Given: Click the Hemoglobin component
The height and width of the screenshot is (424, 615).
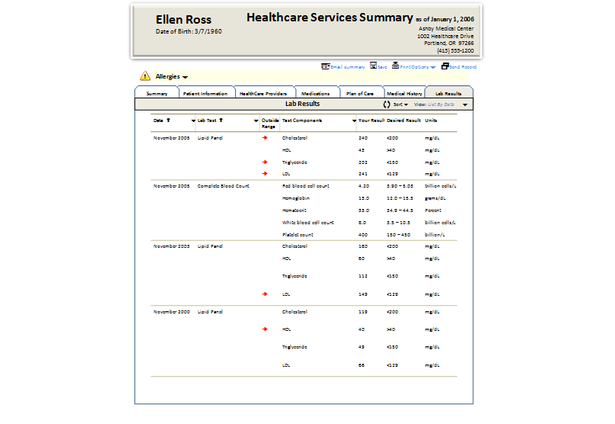Looking at the screenshot, I should click(x=296, y=198).
